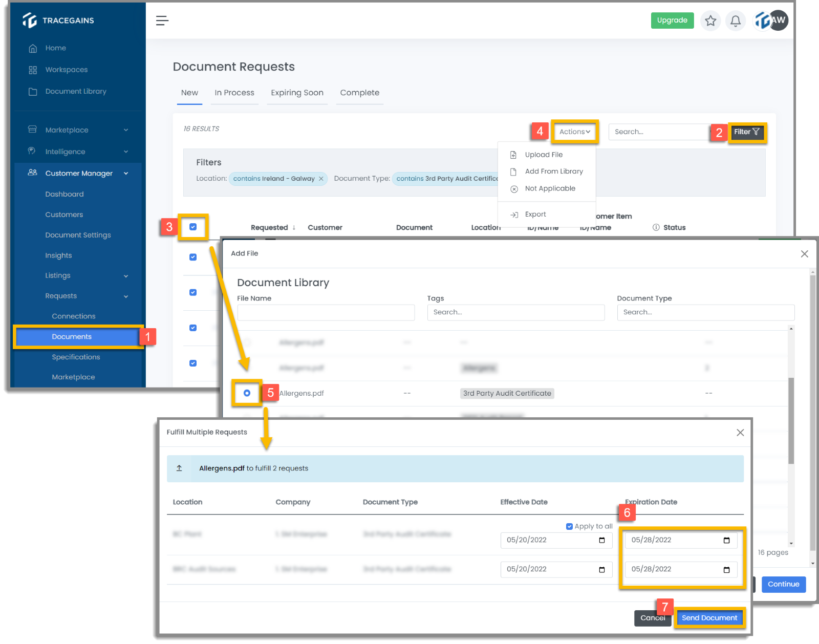Switch to the Expiring Soon tab
Screen dimensions: 819x644
click(297, 93)
